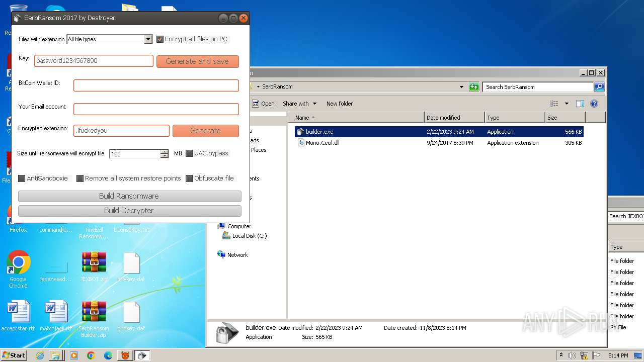
Task: Select pubkey.dat desktop file
Action: 131,316
